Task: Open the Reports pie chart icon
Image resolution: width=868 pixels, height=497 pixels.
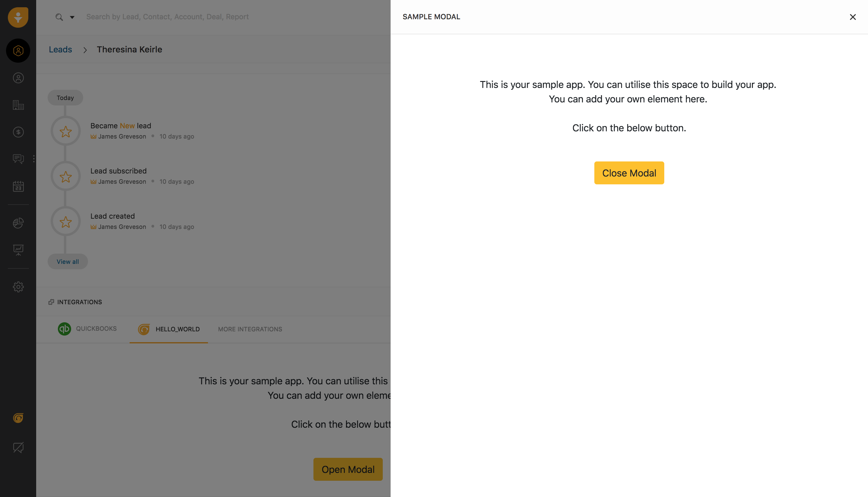Action: pyautogui.click(x=18, y=223)
